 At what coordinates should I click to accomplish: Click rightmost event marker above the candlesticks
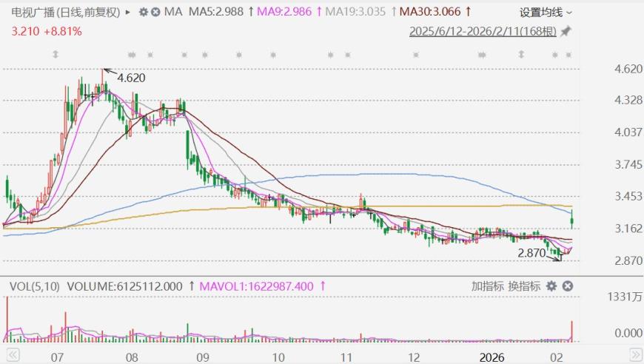click(x=568, y=55)
